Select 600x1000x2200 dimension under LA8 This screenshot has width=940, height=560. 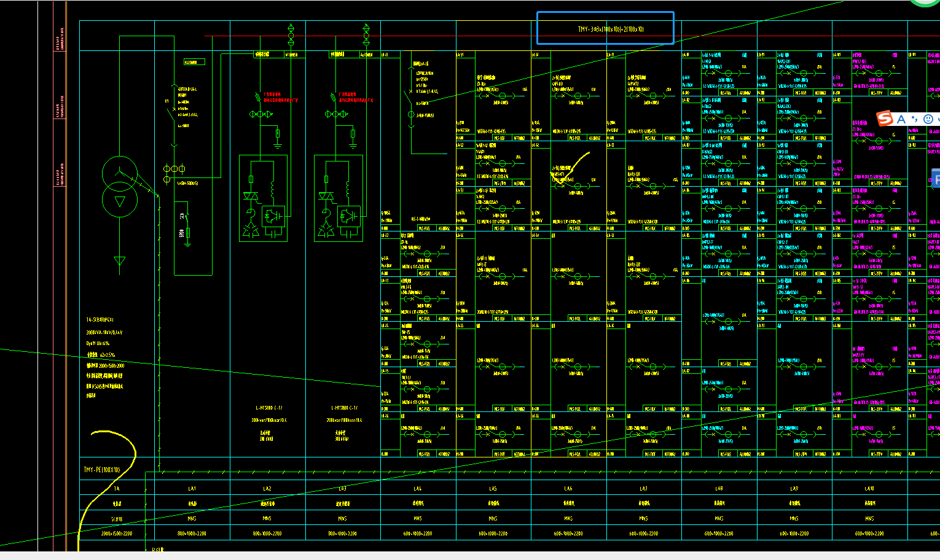click(x=719, y=534)
